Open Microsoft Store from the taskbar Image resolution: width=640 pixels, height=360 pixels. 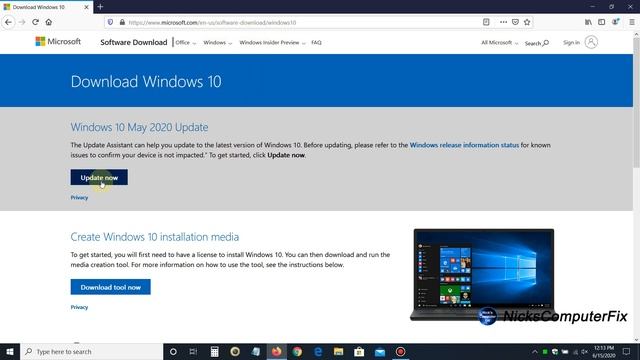359,351
